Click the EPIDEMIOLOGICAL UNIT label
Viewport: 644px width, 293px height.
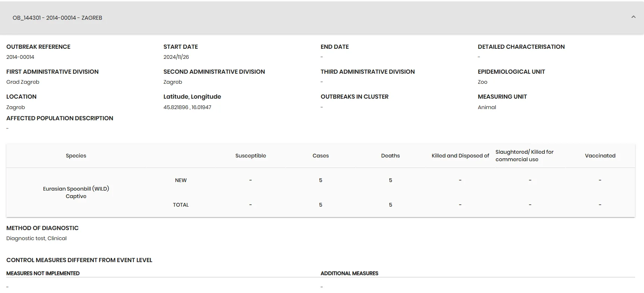(511, 71)
